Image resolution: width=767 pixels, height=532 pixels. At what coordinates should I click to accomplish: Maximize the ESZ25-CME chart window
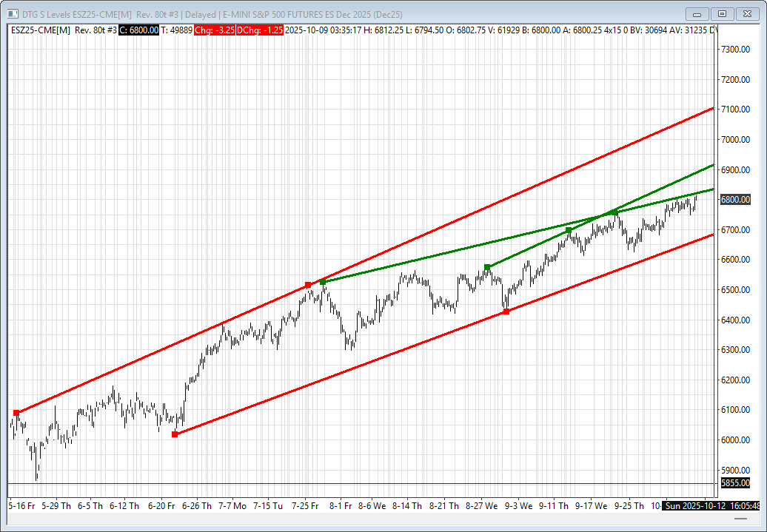click(x=721, y=13)
